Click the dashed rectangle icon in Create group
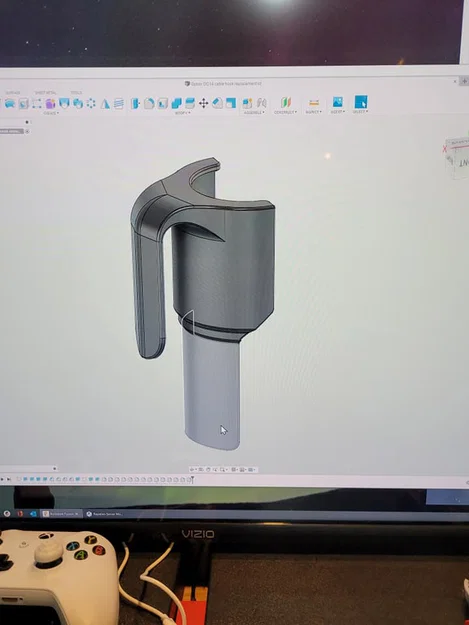Image resolution: width=469 pixels, height=625 pixels. click(37, 104)
